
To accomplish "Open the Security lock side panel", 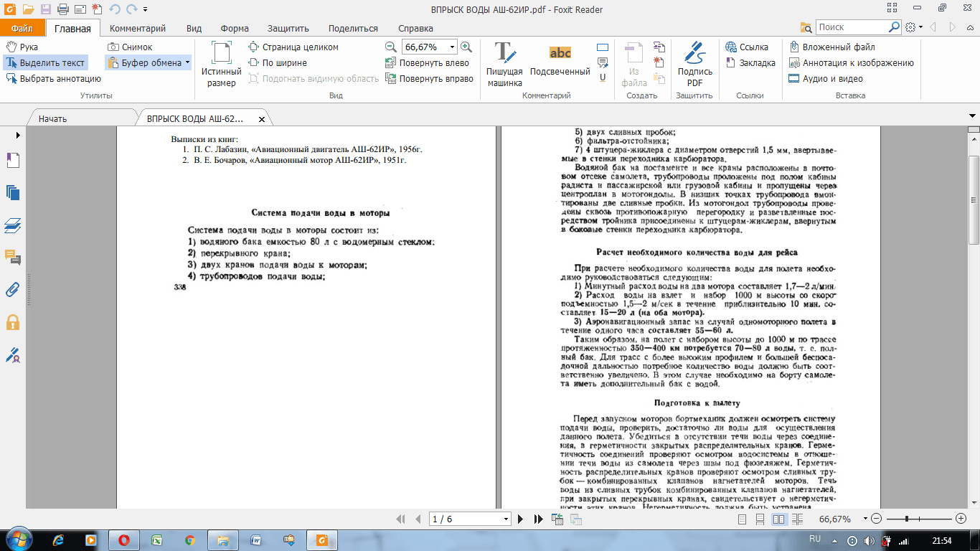I will point(12,321).
